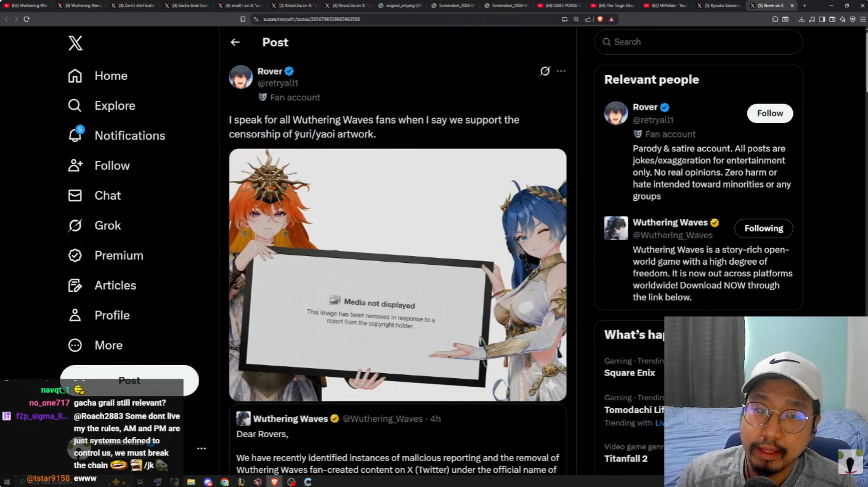The width and height of the screenshot is (868, 487).
Task: Follow Rover in Relevant people
Action: point(769,113)
